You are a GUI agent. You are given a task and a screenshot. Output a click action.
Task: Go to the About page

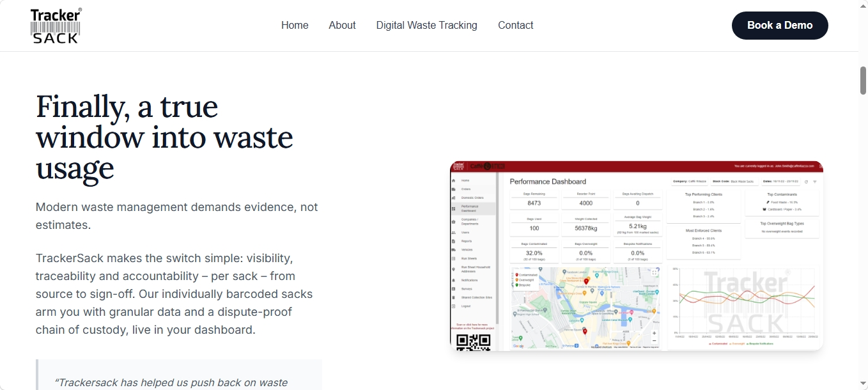pos(342,26)
